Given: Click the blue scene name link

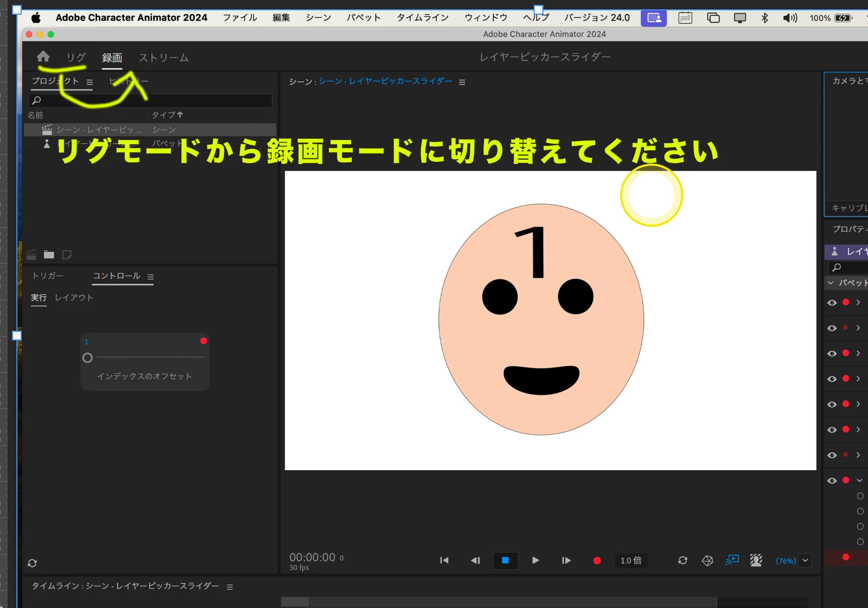Looking at the screenshot, I should pos(386,81).
